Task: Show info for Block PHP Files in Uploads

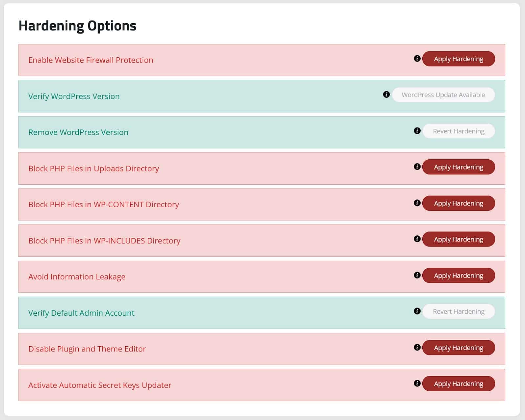Action: [417, 167]
